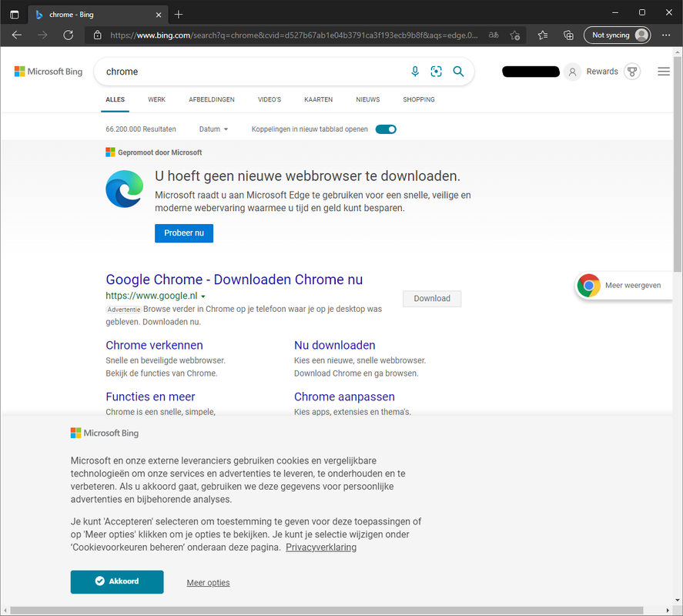
Task: Submit search with magnifier icon
Action: pyautogui.click(x=458, y=72)
